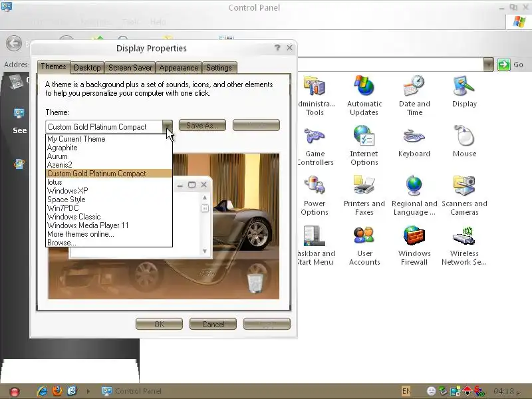Click the Back arrow in Control Panel
This screenshot has height=399, width=532.
click(x=14, y=43)
